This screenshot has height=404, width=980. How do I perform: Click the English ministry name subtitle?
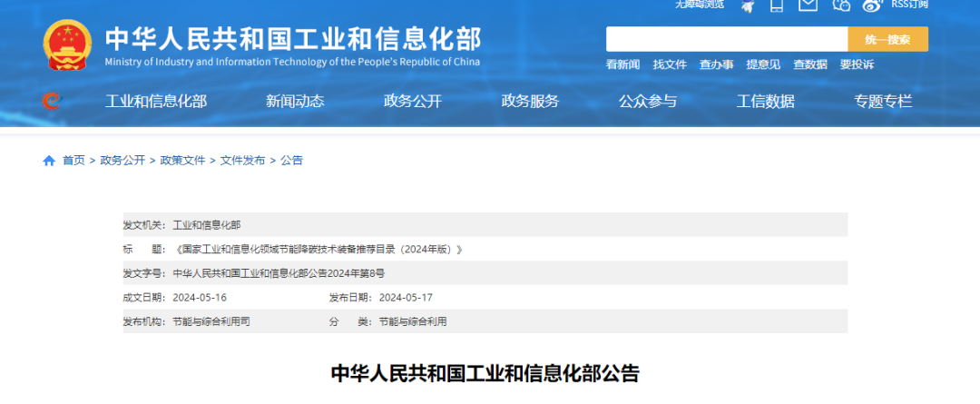pyautogui.click(x=292, y=62)
